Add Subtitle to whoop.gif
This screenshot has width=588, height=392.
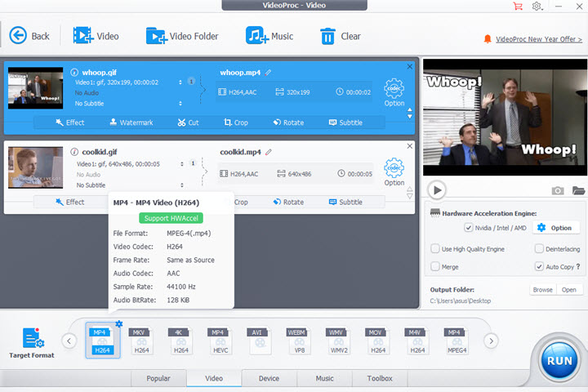tap(345, 122)
